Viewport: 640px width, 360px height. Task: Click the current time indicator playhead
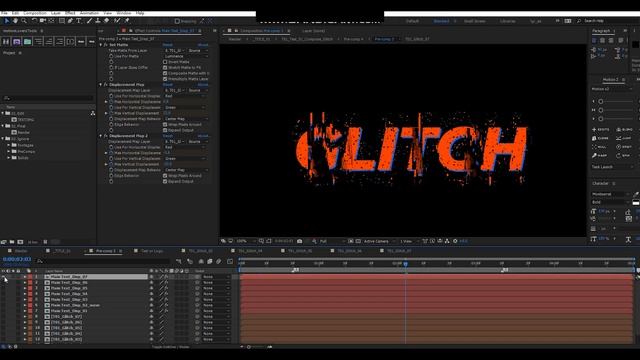(x=405, y=264)
